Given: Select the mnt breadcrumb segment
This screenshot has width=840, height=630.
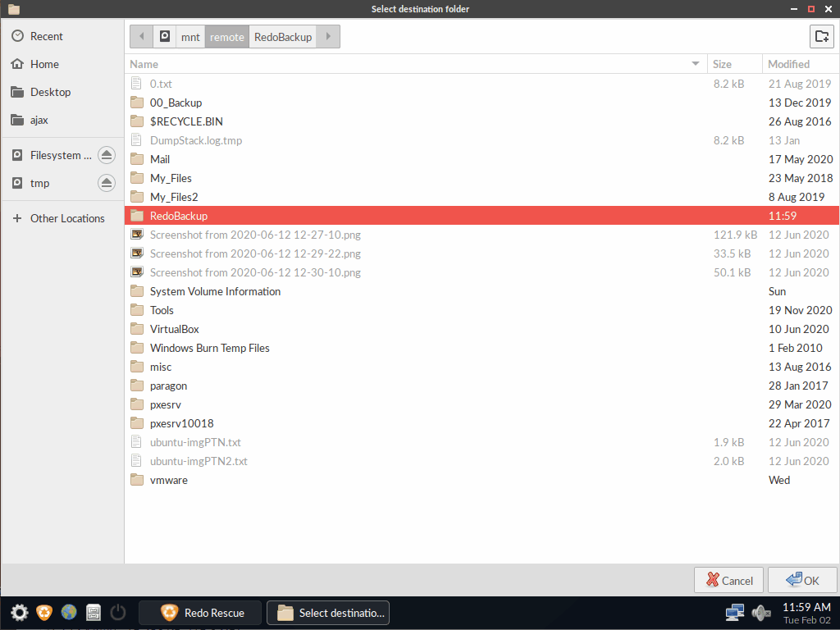Looking at the screenshot, I should click(190, 36).
